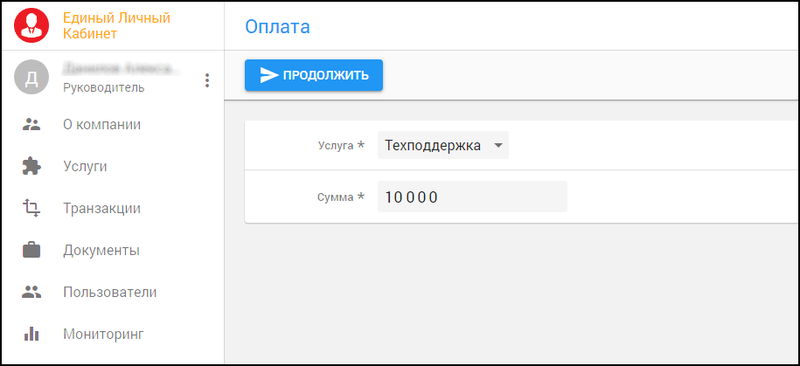Screen dimensions: 800x366
Task: Click the red user logo icon
Action: [x=32, y=26]
